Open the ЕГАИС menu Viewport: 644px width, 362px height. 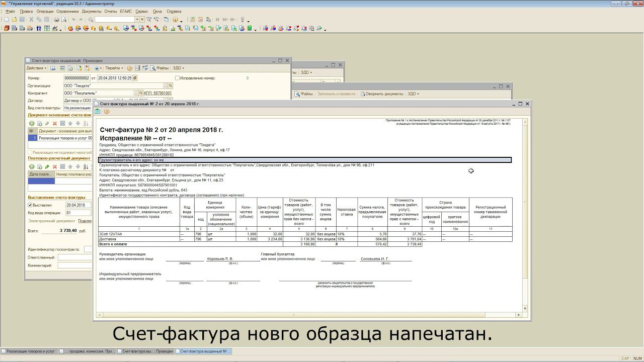(126, 11)
